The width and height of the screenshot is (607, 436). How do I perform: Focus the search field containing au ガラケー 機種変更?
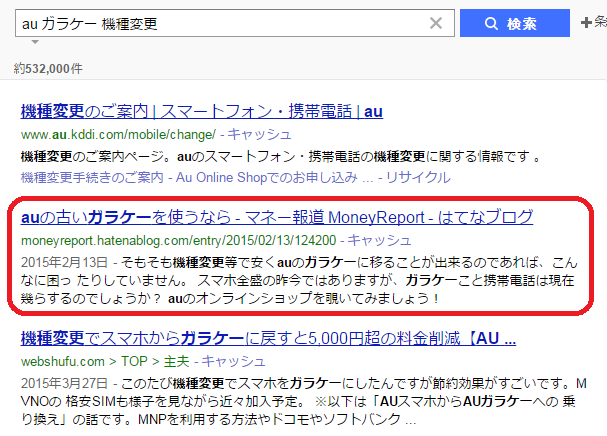tap(235, 23)
